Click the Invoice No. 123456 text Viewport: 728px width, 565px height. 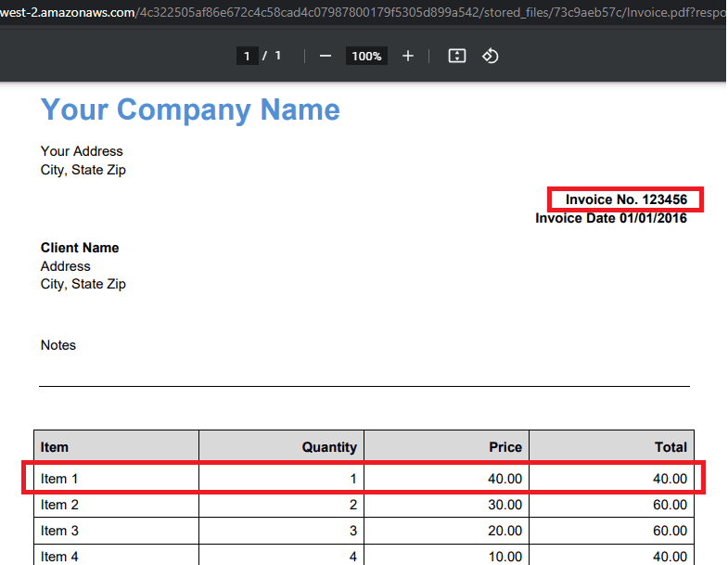click(626, 199)
